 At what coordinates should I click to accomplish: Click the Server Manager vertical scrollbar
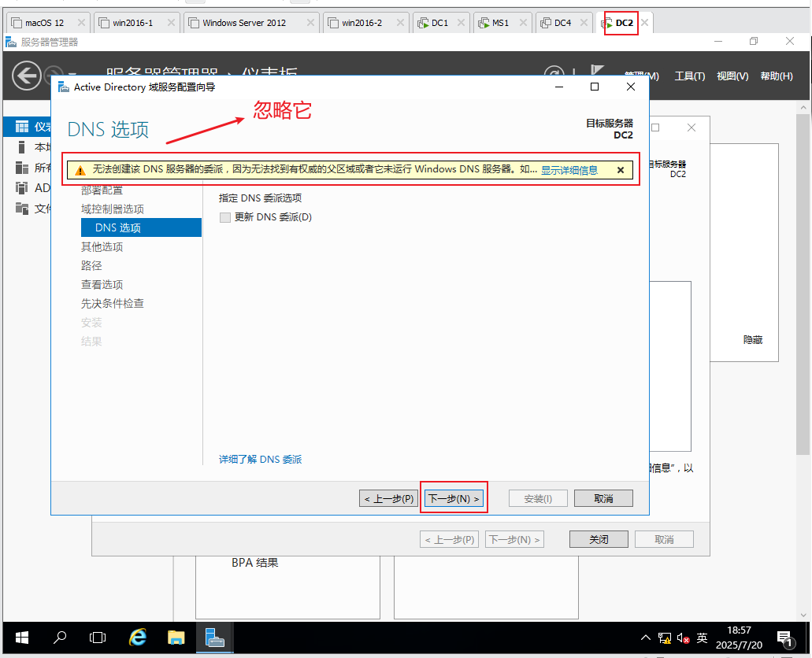pos(803,285)
